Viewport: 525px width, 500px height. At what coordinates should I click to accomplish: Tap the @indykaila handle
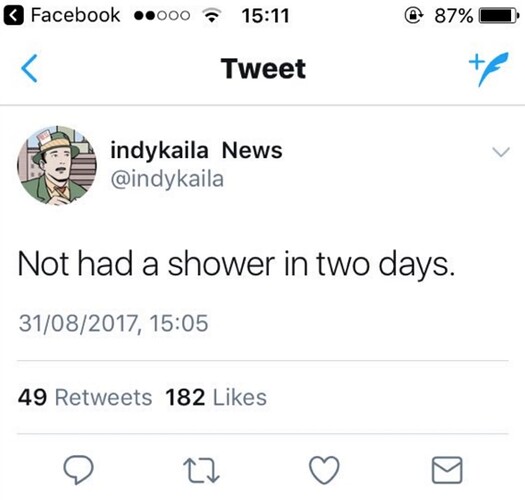[x=167, y=179]
